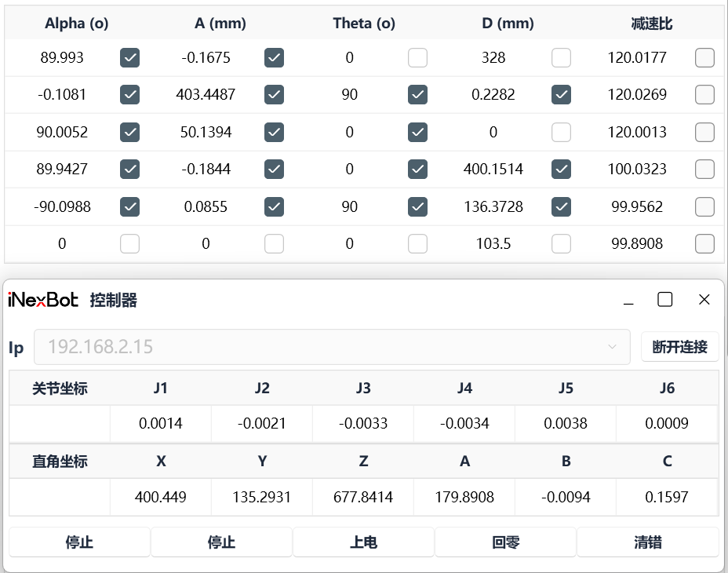Click the 关节坐标 row label
The image size is (728, 573).
point(60,388)
